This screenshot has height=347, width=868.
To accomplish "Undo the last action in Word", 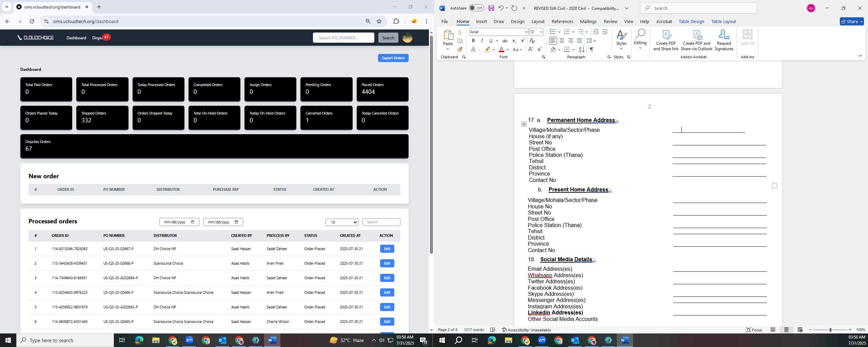I will tap(501, 8).
